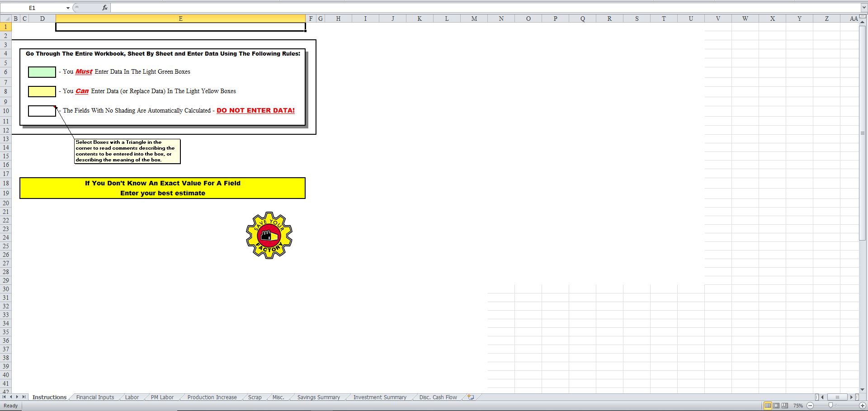Click the light yellow sample box

pyautogui.click(x=42, y=91)
